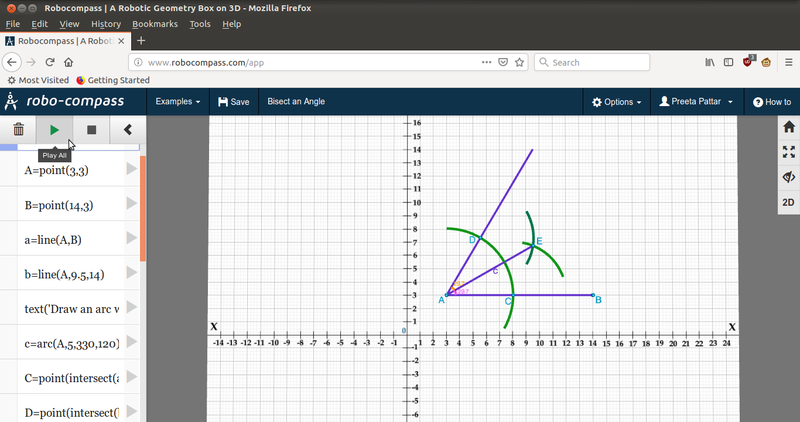The image size is (800, 422).
Task: Click the robo-compass logo
Action: click(x=64, y=101)
